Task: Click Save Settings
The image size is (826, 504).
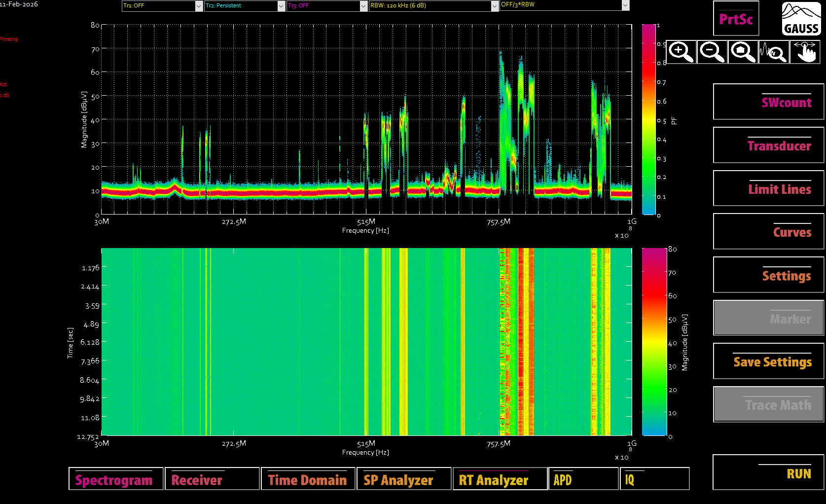Action: tap(768, 361)
